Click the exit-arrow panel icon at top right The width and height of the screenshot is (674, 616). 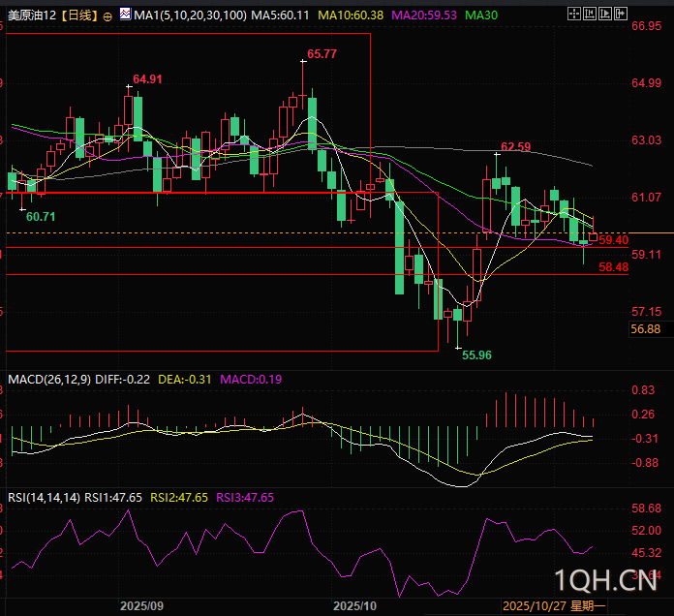point(621,14)
